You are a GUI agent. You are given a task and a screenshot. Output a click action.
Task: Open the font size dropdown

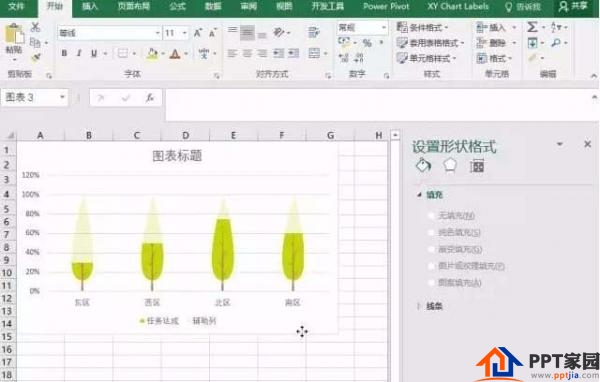184,33
